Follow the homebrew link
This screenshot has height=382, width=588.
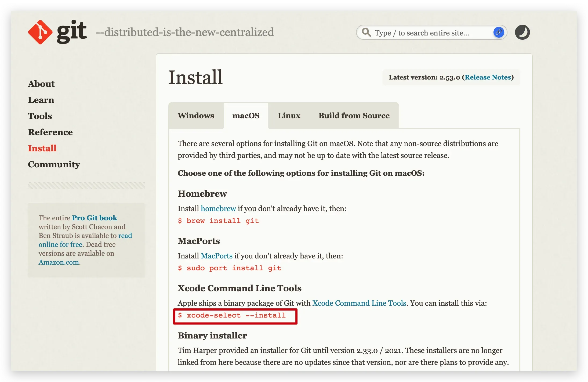coord(218,209)
